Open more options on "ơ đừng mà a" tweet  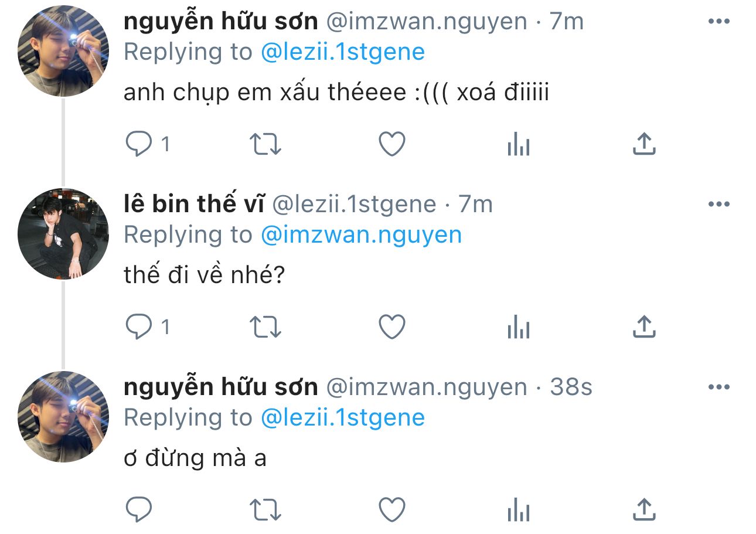click(718, 387)
